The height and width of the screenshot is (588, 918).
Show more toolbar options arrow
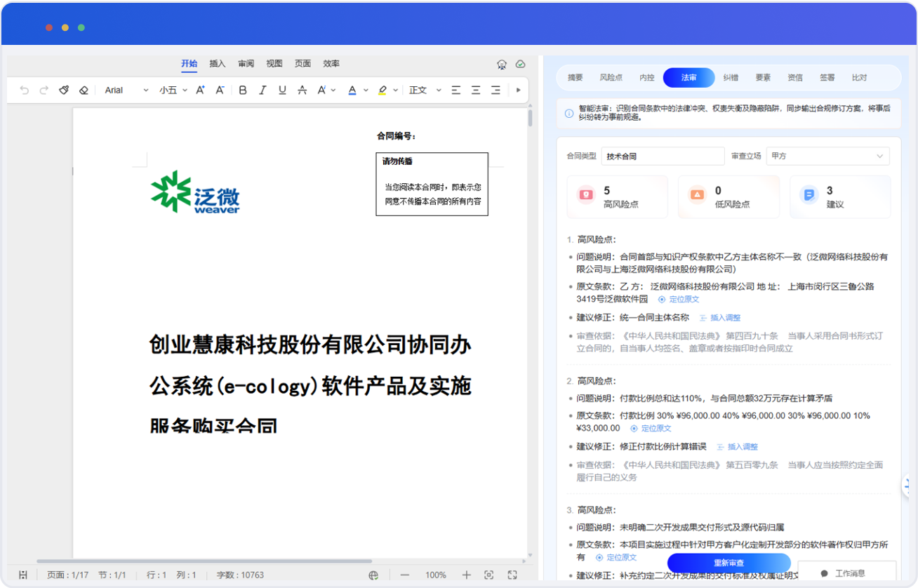pyautogui.click(x=519, y=90)
